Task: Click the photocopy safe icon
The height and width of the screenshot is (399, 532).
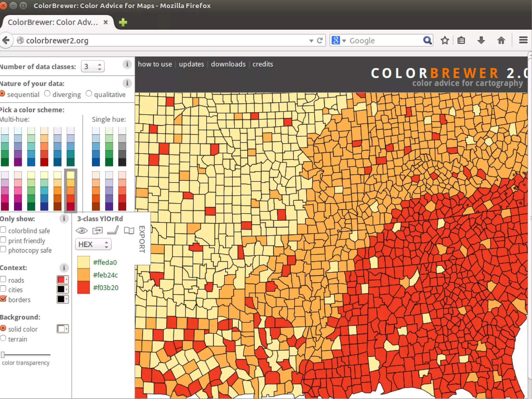Action: (x=129, y=231)
